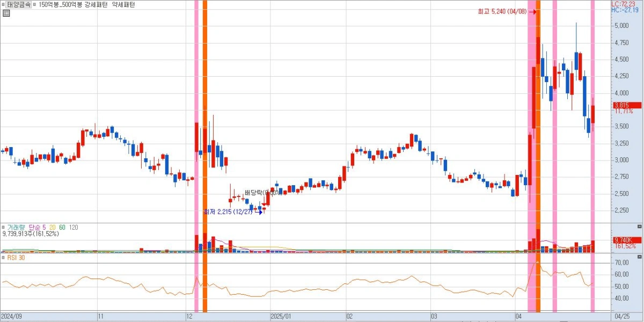Click the 4,500 price axis label
Screen dimensions: 644x322
pyautogui.click(x=621, y=60)
